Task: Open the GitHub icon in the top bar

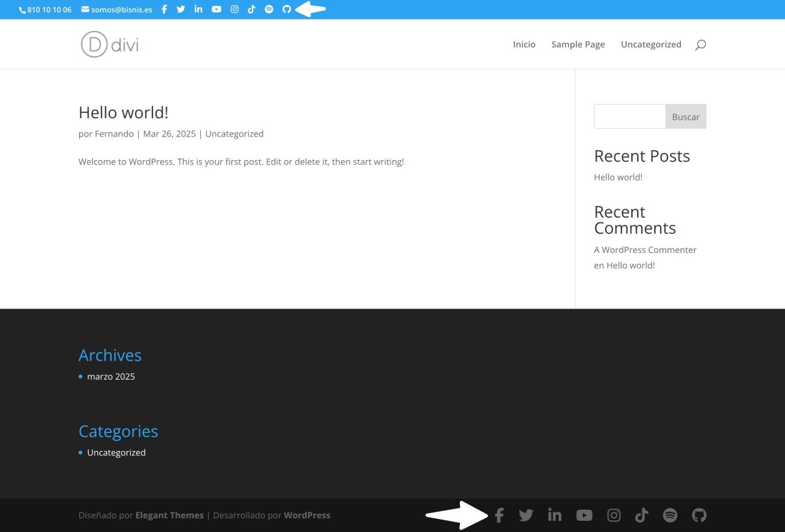Action: pyautogui.click(x=287, y=10)
